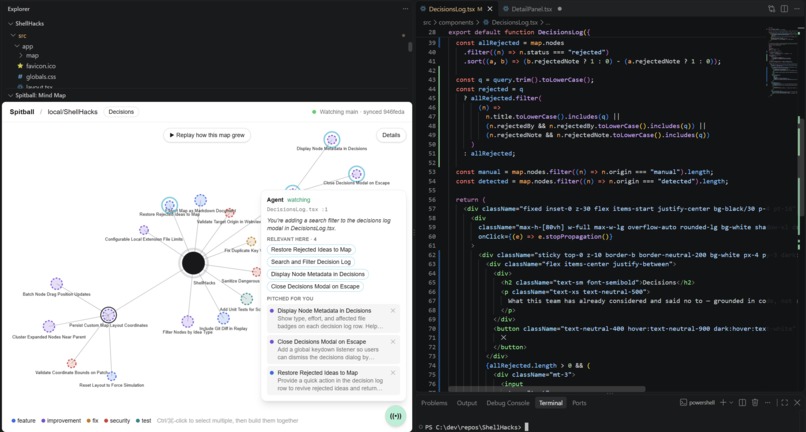Select the Add Unit Tests node

coord(247,299)
